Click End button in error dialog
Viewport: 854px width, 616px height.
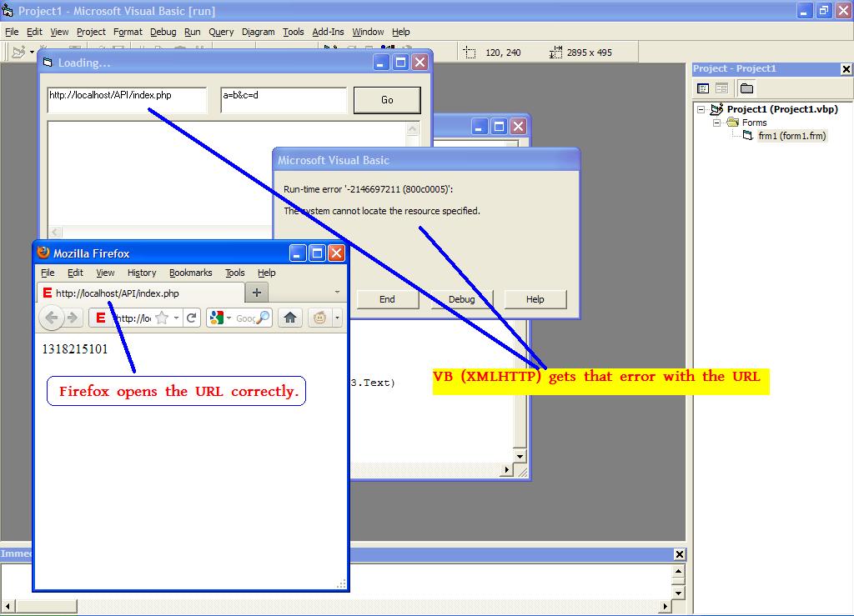[x=387, y=299]
